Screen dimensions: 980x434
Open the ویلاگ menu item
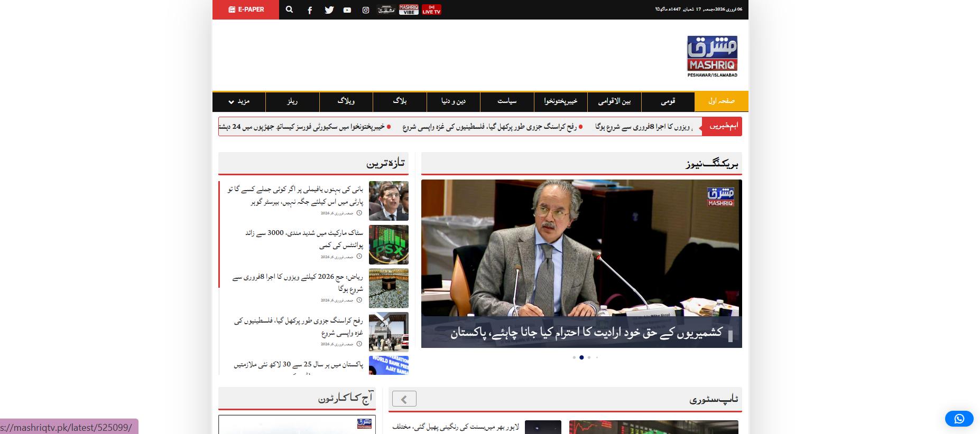tap(346, 101)
